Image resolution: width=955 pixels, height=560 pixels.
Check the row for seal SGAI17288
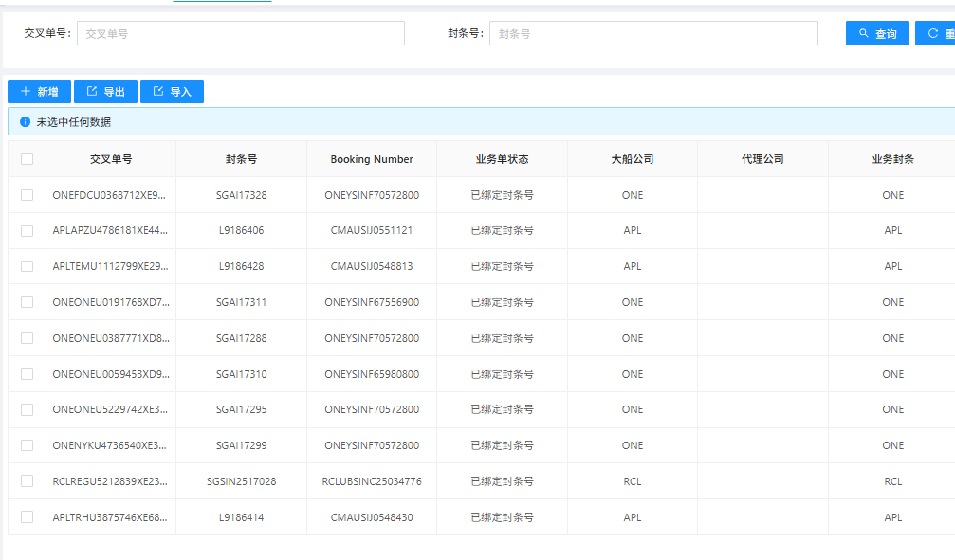click(27, 338)
